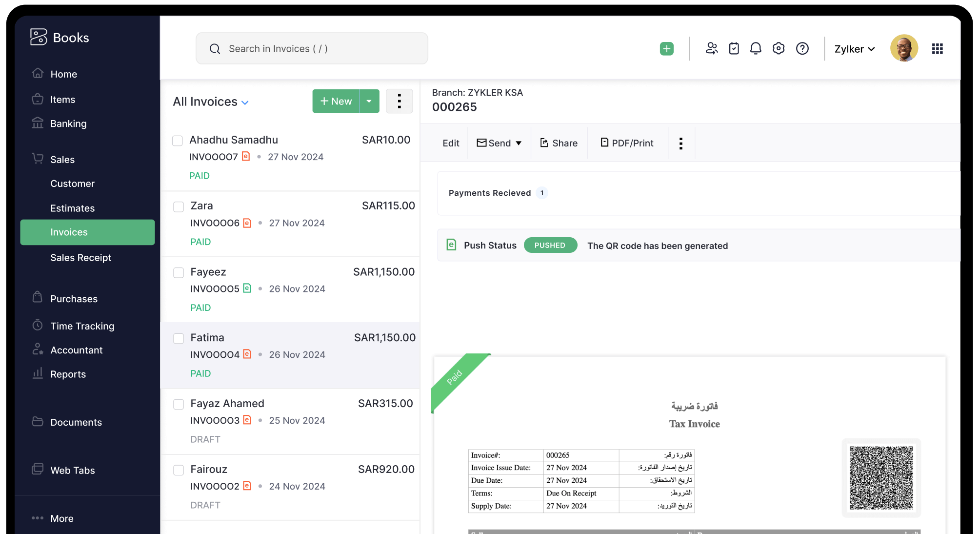980x534 pixels.
Task: Open the Zoho apps grid icon
Action: (x=937, y=48)
